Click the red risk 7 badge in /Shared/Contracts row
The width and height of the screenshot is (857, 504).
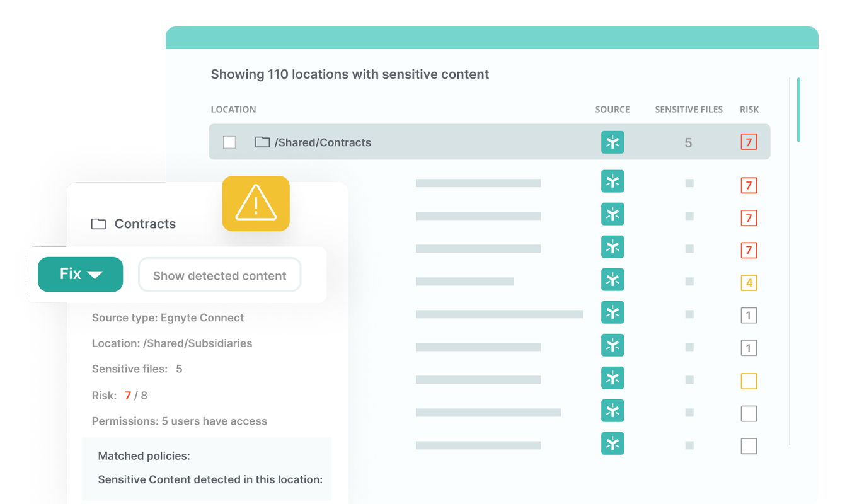point(749,142)
